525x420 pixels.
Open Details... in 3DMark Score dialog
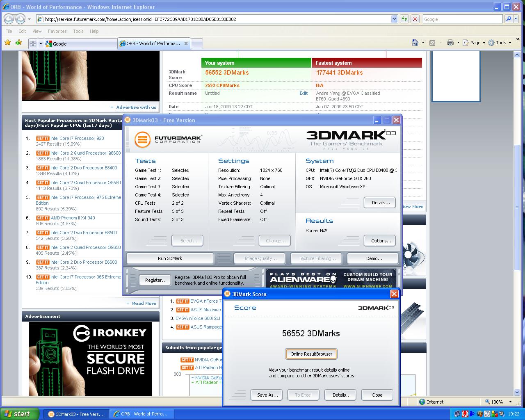(x=341, y=395)
